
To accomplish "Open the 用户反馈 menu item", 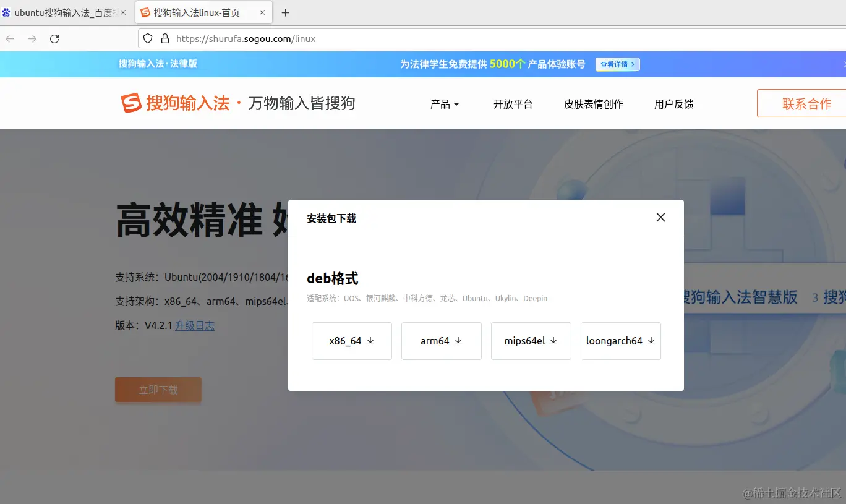I will click(673, 104).
